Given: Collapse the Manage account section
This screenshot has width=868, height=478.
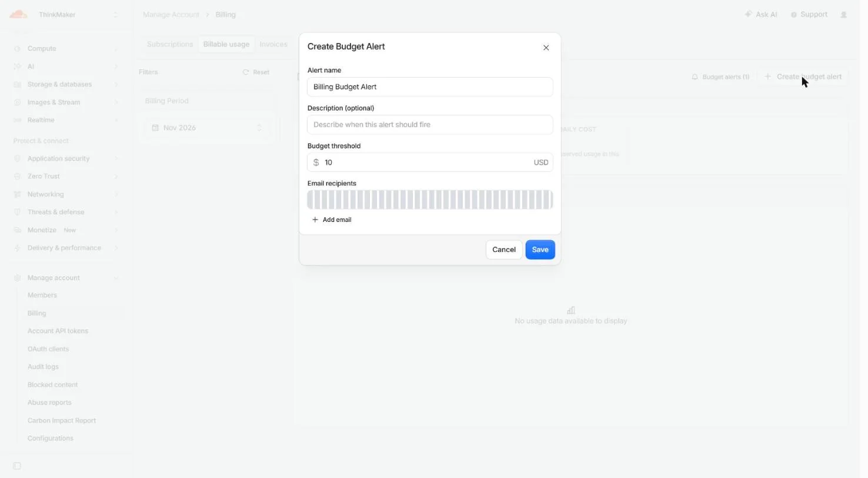Looking at the screenshot, I should click(x=66, y=278).
